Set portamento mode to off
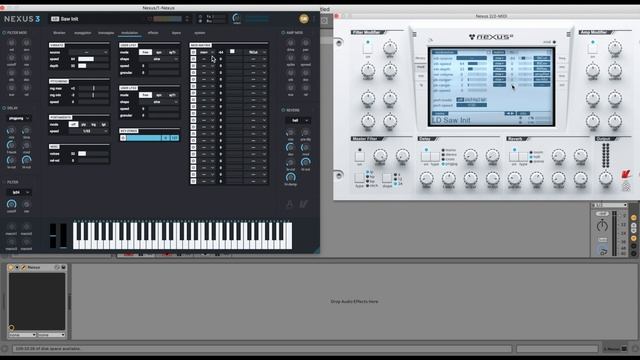This screenshot has width=640, height=360. point(73,124)
